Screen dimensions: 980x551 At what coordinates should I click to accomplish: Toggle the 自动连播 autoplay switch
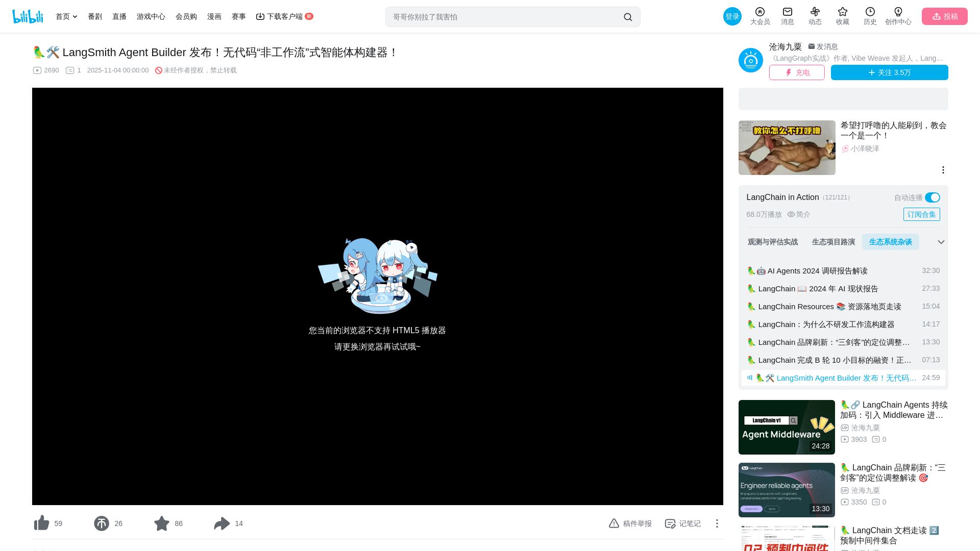[x=933, y=197]
